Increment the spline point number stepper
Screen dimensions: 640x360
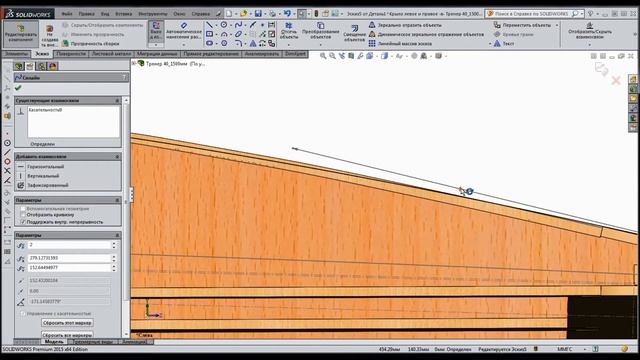114,243
